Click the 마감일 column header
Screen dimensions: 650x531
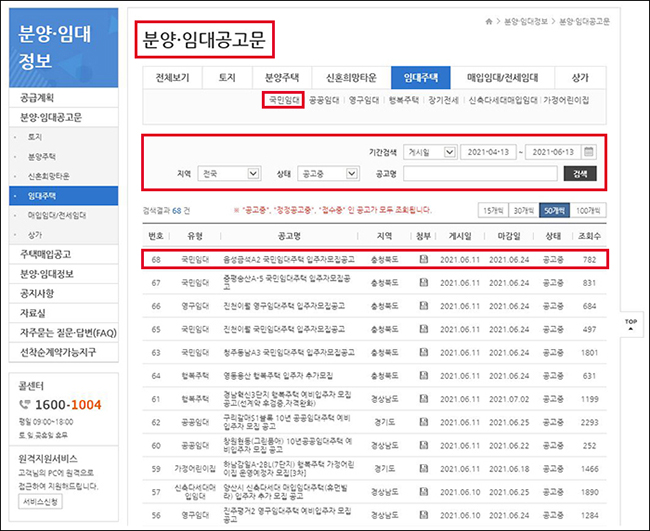509,236
